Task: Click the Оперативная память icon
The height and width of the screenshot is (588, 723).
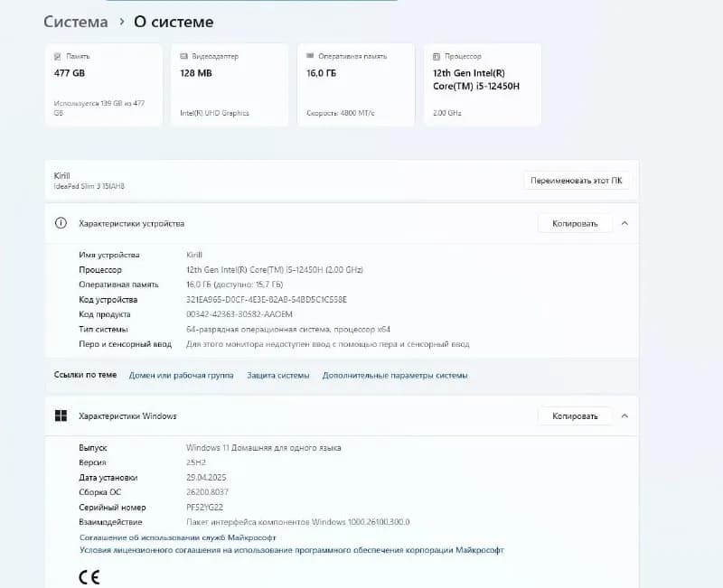Action: tap(310, 56)
